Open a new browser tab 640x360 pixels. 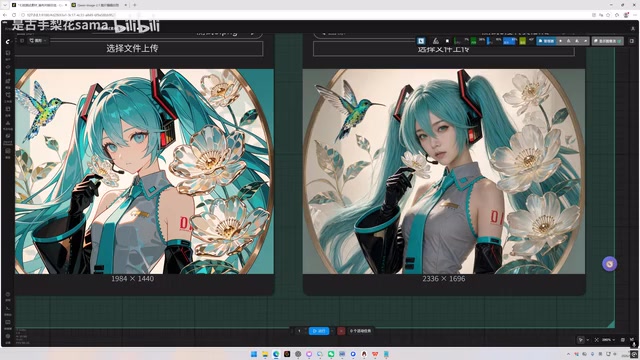[x=135, y=5]
